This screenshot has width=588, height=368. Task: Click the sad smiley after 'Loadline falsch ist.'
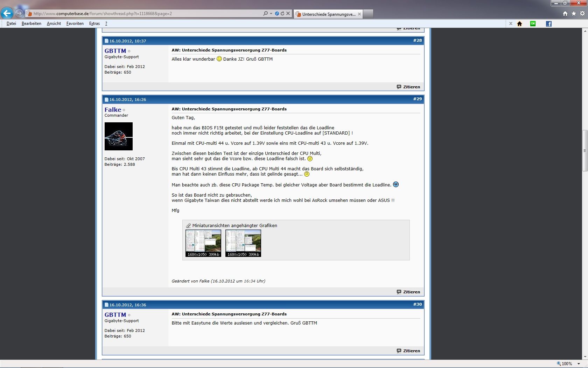coord(310,158)
